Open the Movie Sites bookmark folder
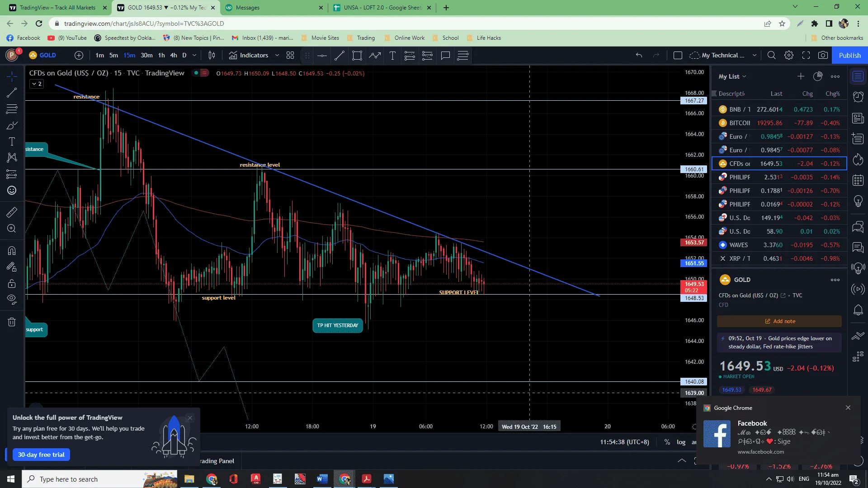Screen dimensions: 868x488 [320, 38]
